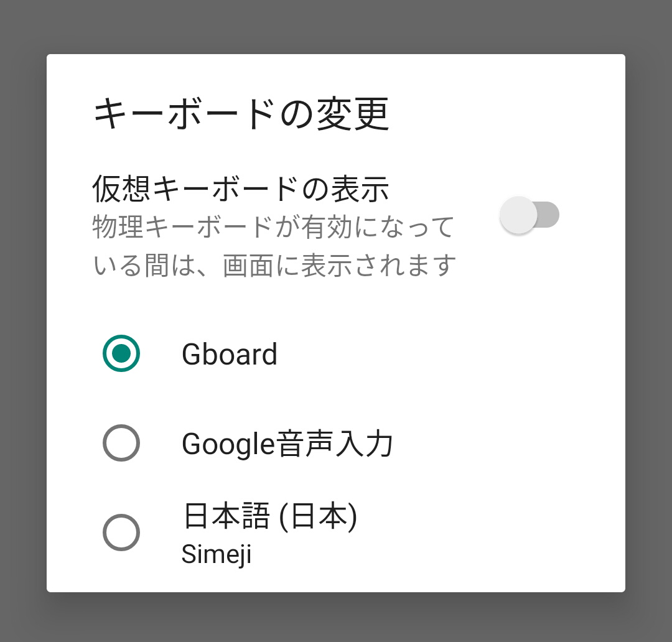Viewport: 672px width, 642px height.
Task: Click dimmed background left of the dialog
Action: click(x=23, y=322)
